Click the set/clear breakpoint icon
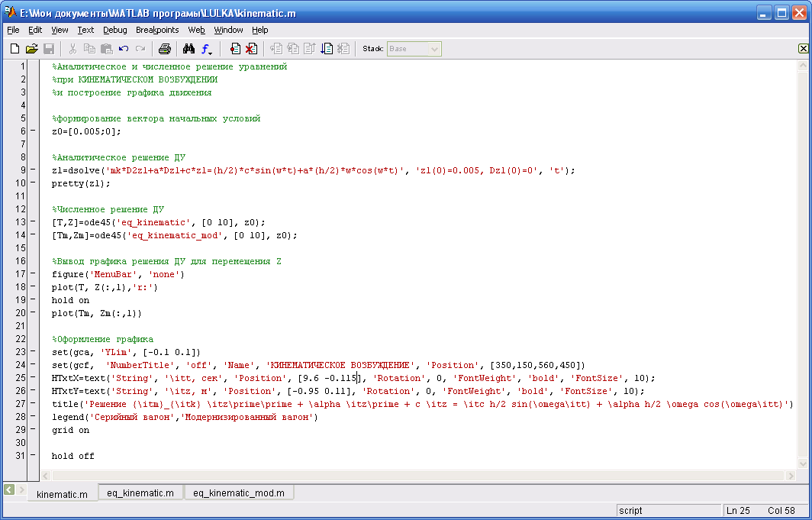 pos(235,49)
